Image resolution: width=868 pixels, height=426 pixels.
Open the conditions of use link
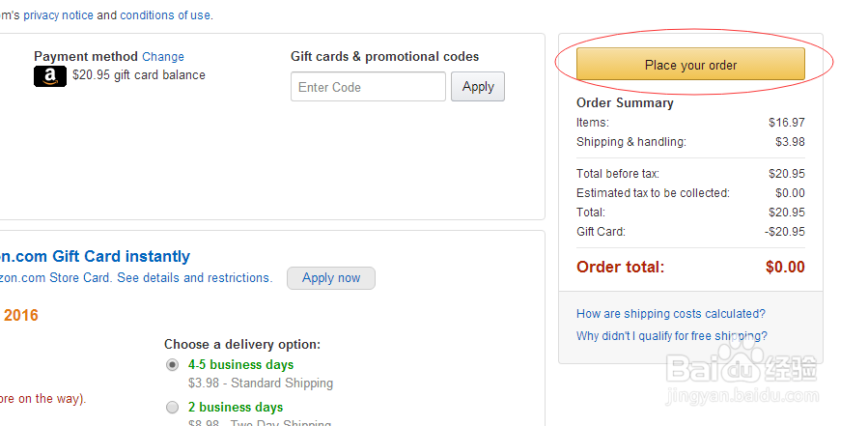(165, 15)
